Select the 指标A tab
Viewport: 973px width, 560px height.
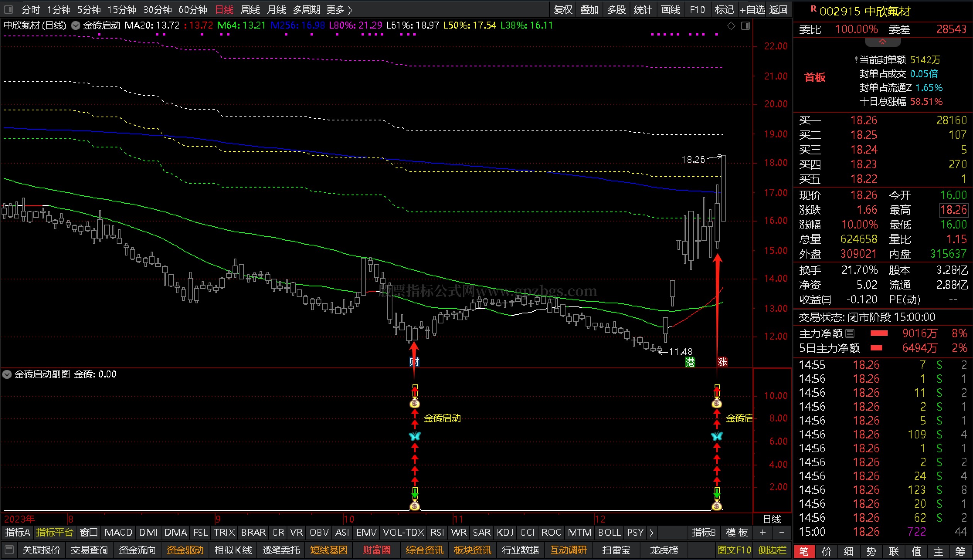(17, 533)
